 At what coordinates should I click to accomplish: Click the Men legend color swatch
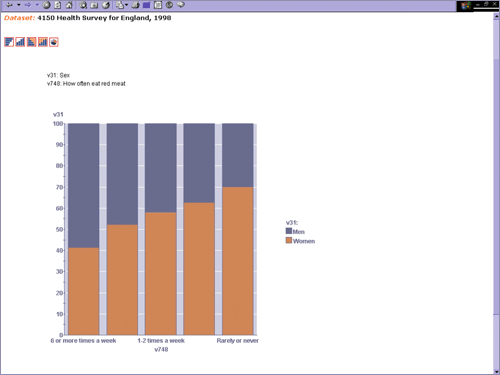(x=289, y=231)
